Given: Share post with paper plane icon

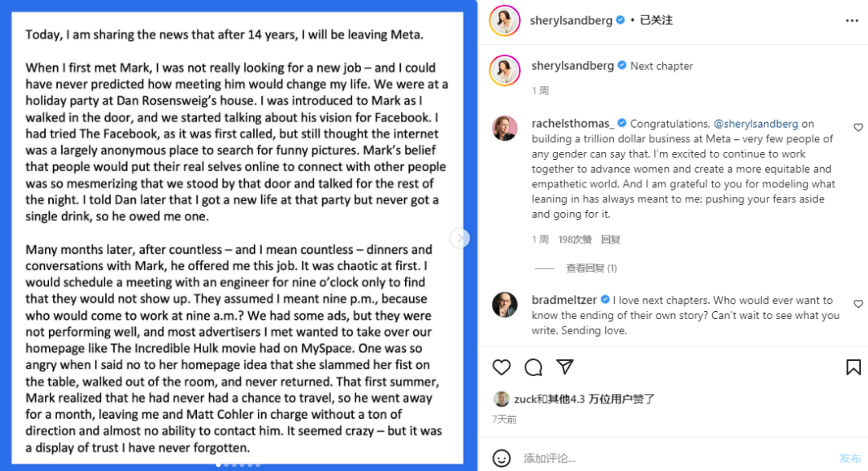Looking at the screenshot, I should (x=565, y=367).
